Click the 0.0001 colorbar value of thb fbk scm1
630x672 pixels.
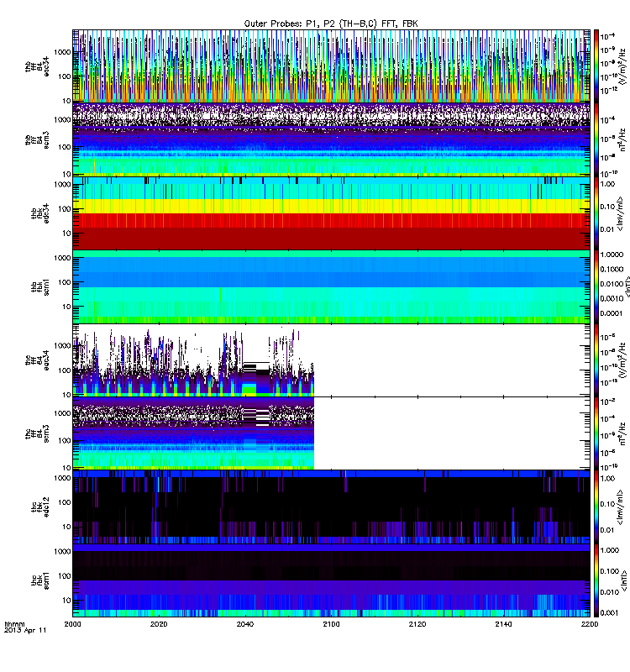pos(612,313)
